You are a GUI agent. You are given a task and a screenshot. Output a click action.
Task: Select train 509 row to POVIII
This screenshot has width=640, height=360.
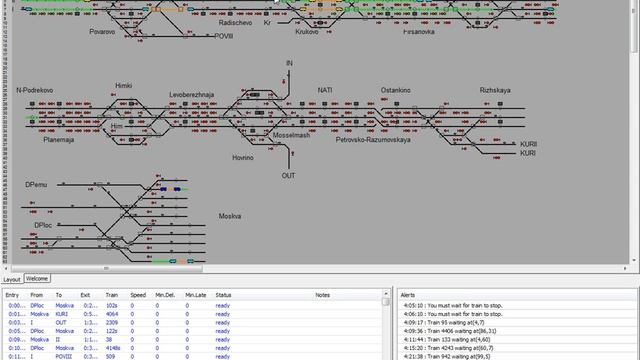pyautogui.click(x=193, y=356)
